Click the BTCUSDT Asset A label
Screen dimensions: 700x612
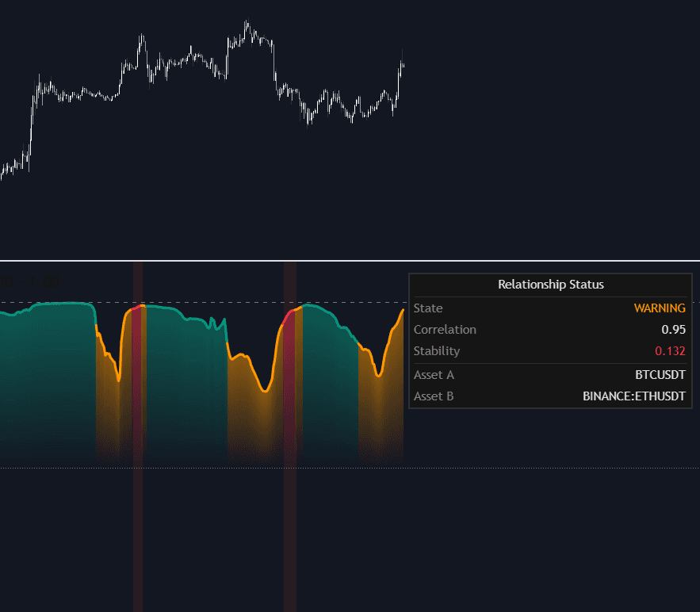(x=661, y=374)
